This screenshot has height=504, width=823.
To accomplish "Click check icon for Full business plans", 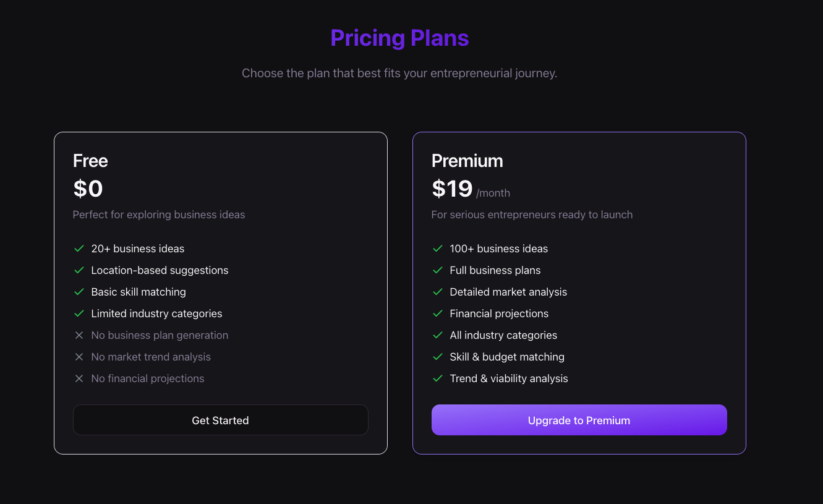I will coord(438,270).
